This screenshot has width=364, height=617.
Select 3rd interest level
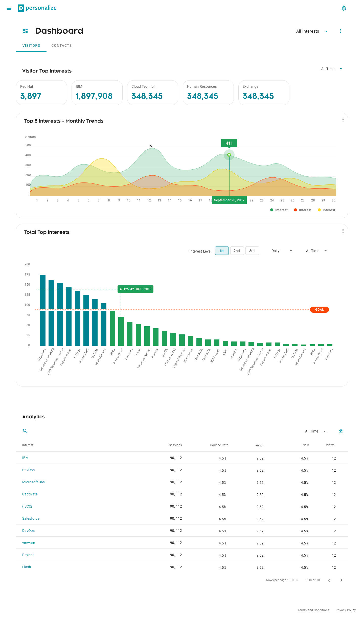coord(252,251)
